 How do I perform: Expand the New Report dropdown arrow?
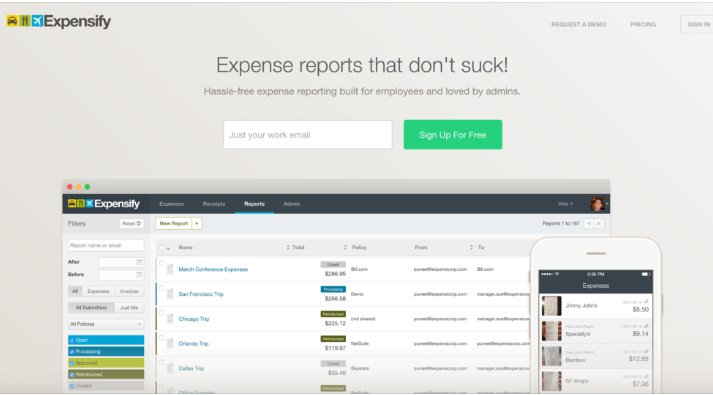coord(197,224)
